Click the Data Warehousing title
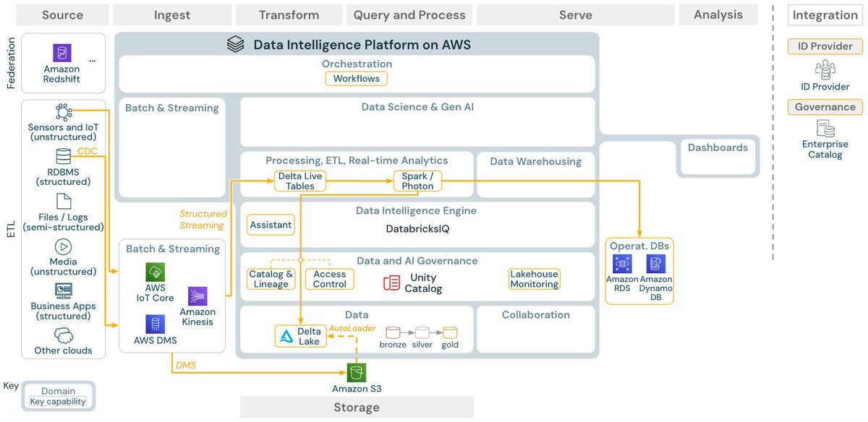This screenshot has height=422, width=868. pyautogui.click(x=535, y=161)
